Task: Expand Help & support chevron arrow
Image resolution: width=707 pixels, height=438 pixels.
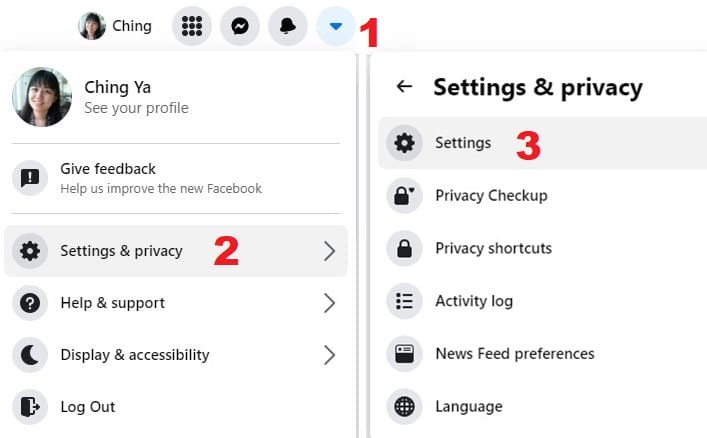Action: [330, 303]
